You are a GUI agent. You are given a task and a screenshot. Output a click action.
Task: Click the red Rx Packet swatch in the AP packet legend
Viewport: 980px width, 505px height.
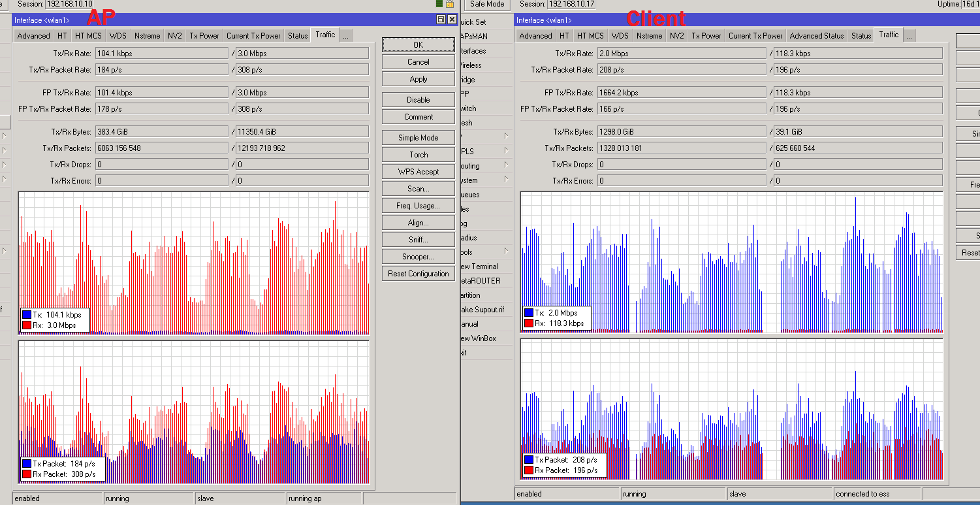coord(27,474)
